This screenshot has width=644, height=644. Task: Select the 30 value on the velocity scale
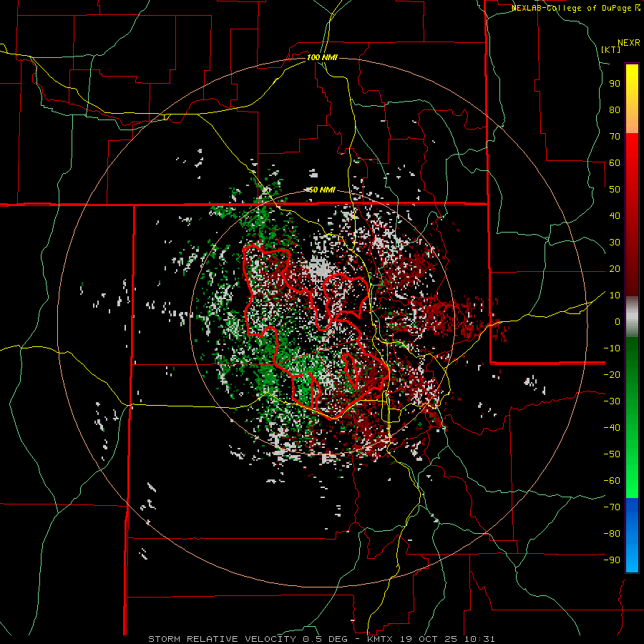(615, 243)
